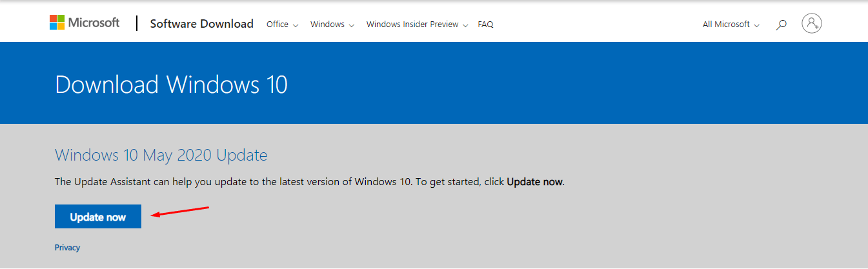Click the Update Assistant description paragraph
This screenshot has width=868, height=269.
tap(309, 182)
